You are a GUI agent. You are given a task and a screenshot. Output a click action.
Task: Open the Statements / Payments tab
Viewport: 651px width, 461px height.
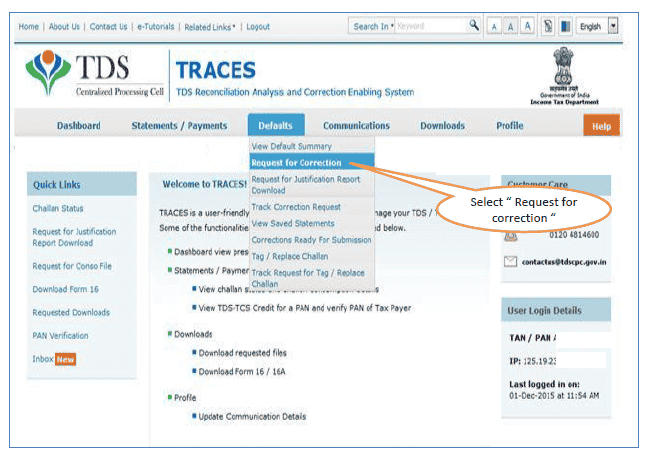tap(179, 126)
